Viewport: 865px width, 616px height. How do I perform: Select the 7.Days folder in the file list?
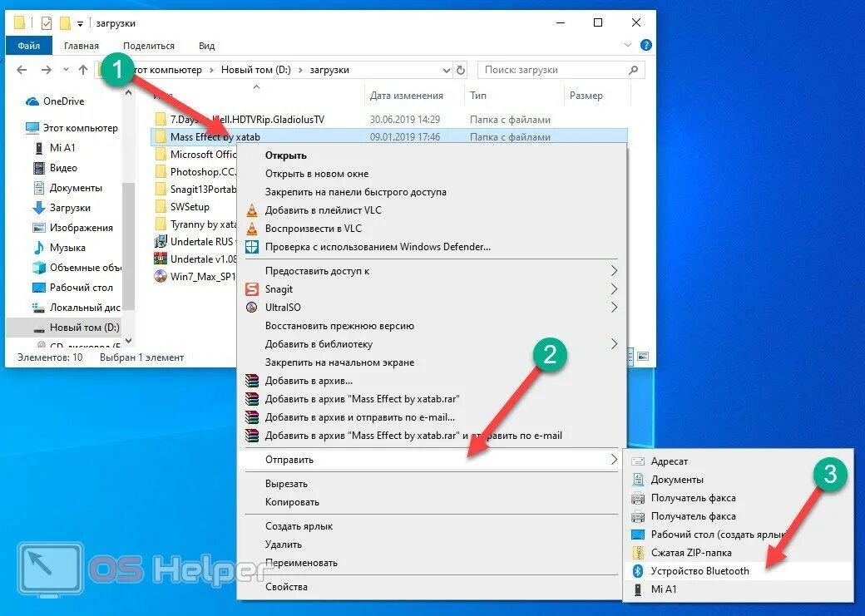[247, 120]
